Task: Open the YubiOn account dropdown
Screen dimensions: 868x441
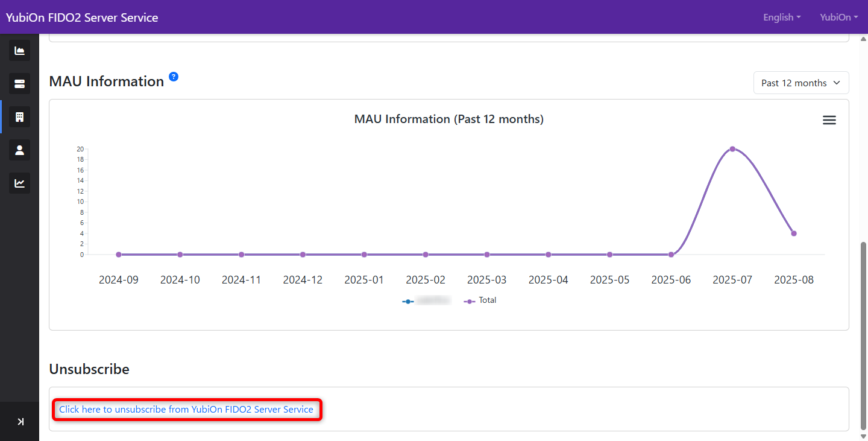Action: tap(839, 17)
